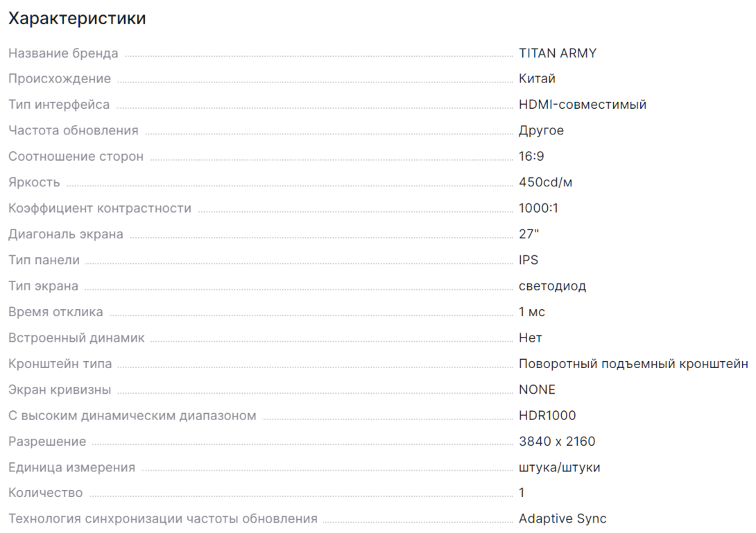Select the Adaptive Sync value

(x=562, y=519)
